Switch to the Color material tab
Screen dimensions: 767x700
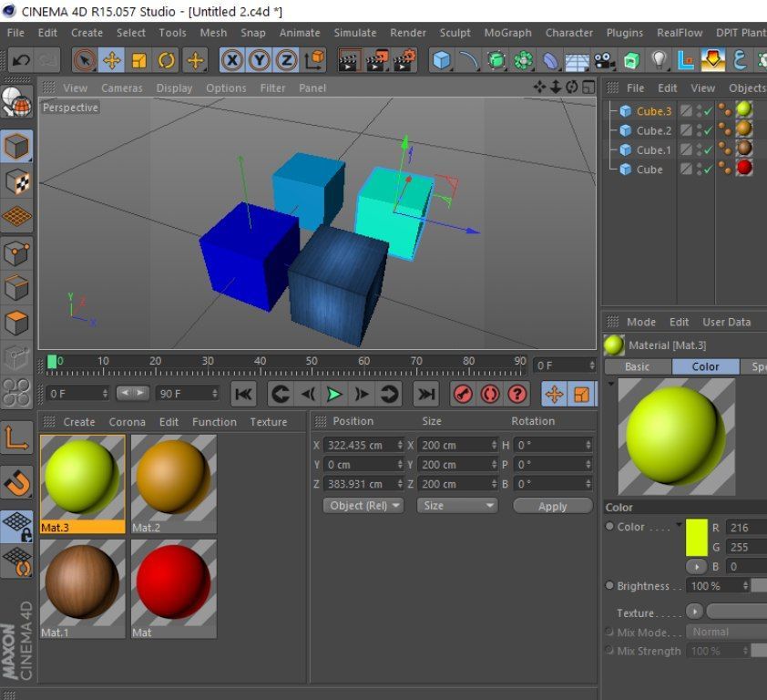(x=705, y=366)
